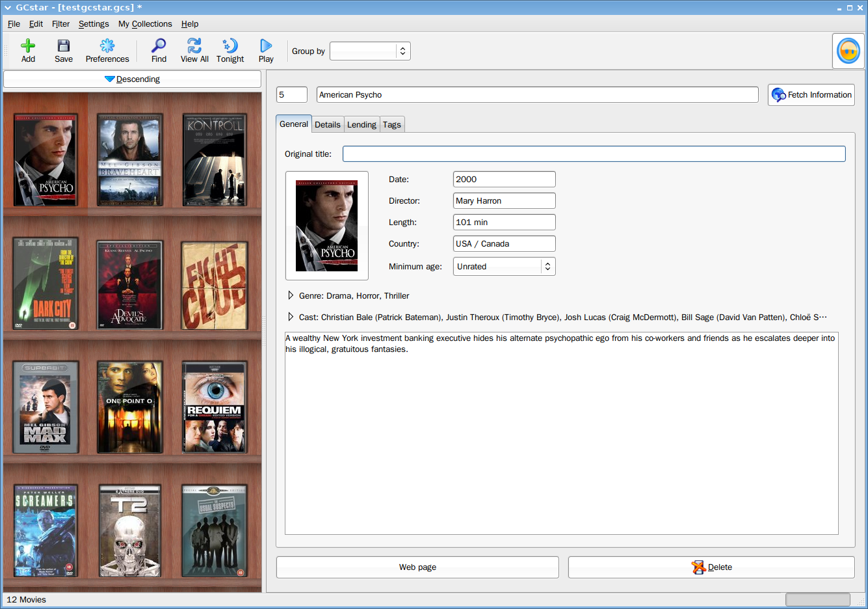Viewport: 868px width, 609px height.
Task: Select the Mad Max cover
Action: pyautogui.click(x=46, y=407)
